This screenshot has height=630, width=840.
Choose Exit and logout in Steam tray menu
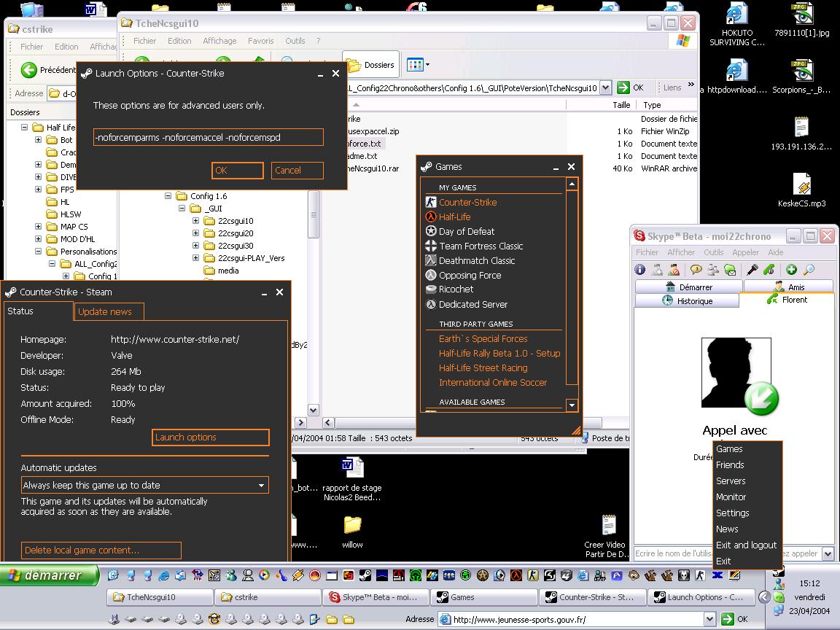tap(746, 545)
